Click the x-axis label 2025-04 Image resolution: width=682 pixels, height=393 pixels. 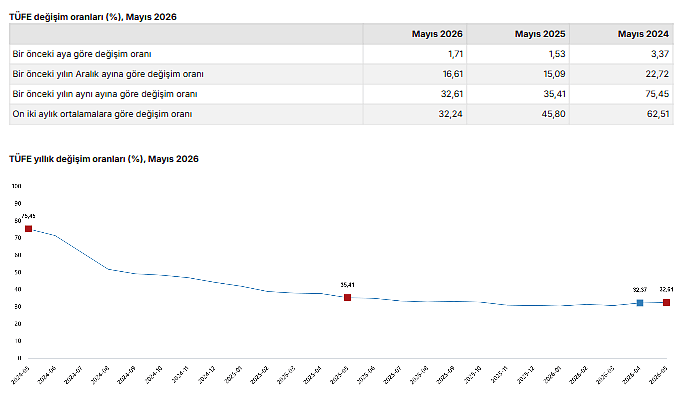pos(313,375)
